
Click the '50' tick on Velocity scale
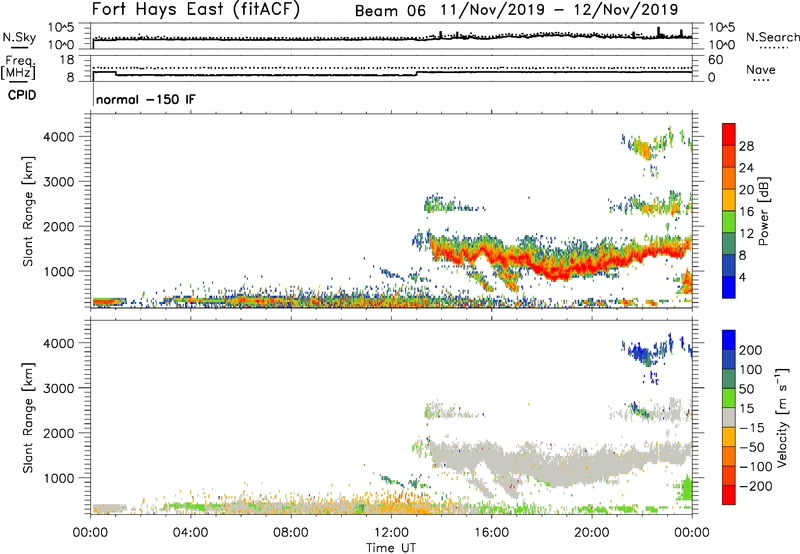tap(746, 389)
